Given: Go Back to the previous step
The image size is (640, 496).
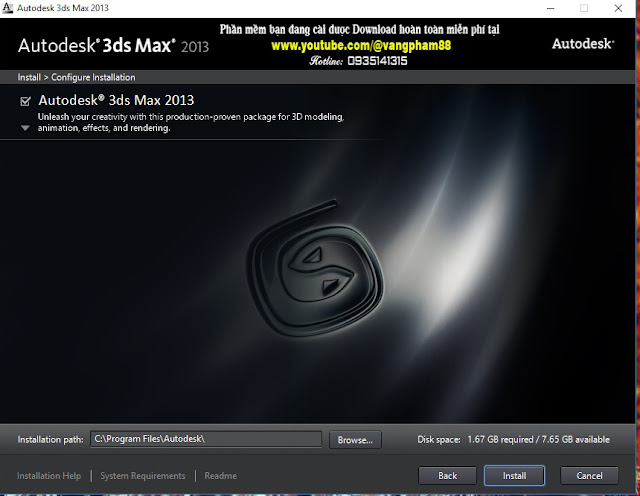Looking at the screenshot, I should tap(447, 476).
